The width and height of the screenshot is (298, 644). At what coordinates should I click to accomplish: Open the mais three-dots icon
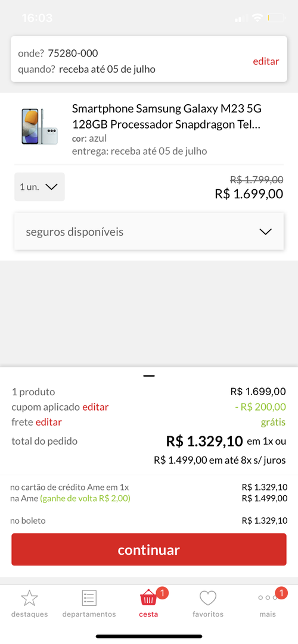tap(267, 598)
